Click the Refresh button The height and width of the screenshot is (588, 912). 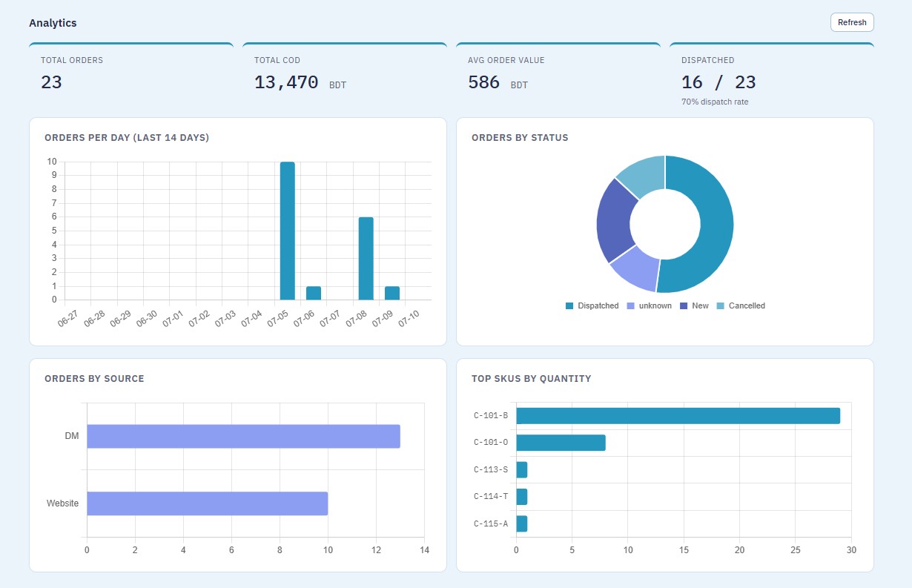click(x=852, y=22)
